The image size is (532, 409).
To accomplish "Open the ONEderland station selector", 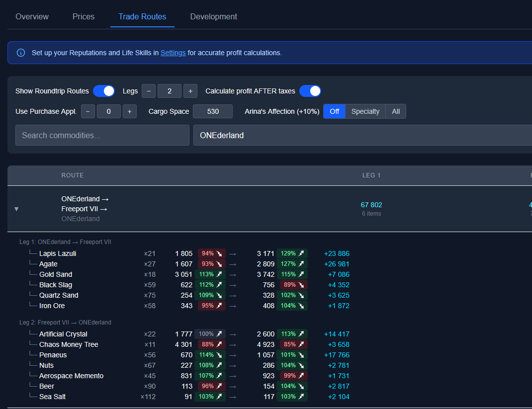I will [362, 135].
